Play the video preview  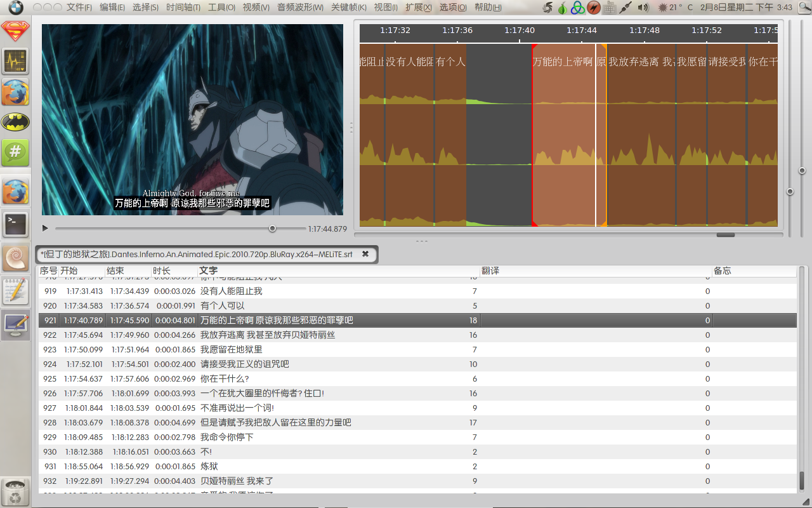click(46, 228)
